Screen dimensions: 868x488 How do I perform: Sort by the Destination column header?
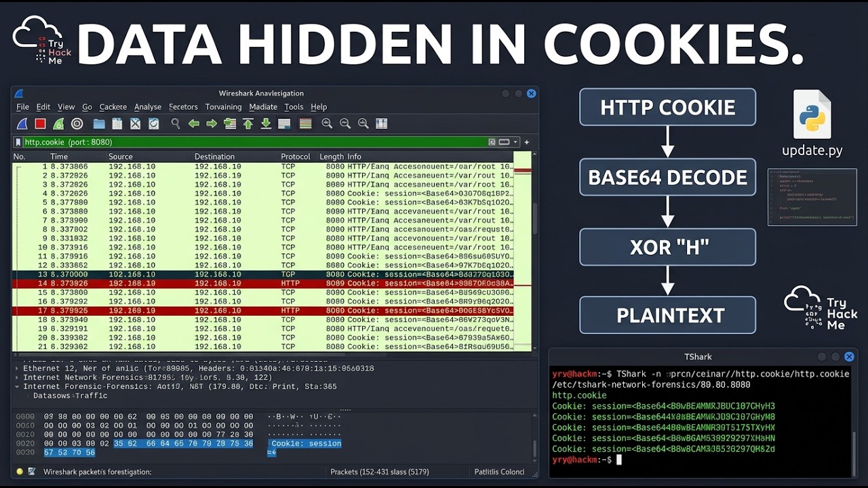pyautogui.click(x=214, y=157)
